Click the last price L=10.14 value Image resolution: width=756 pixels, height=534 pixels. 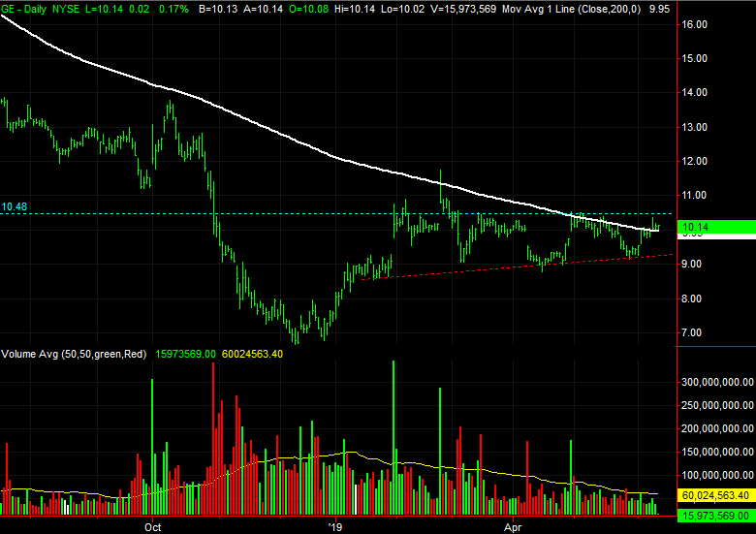coord(105,9)
